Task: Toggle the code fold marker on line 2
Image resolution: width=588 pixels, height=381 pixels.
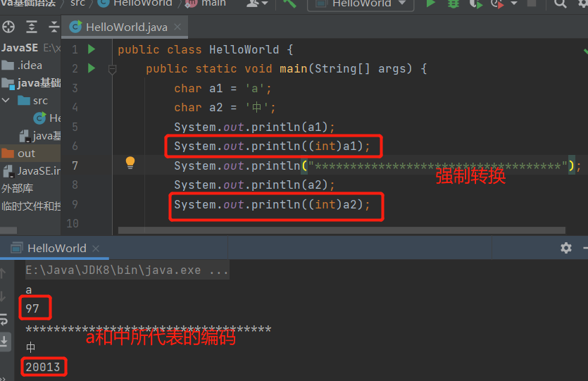Action: (112, 69)
